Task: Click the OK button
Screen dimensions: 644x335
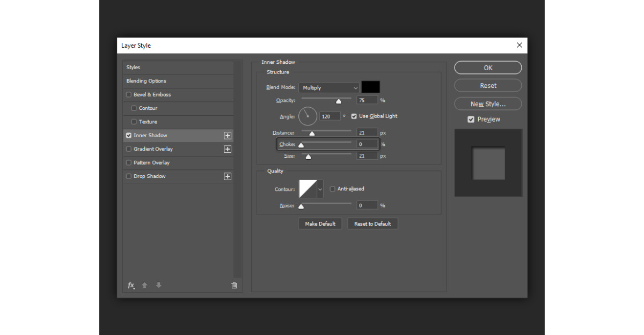Action: [x=488, y=68]
